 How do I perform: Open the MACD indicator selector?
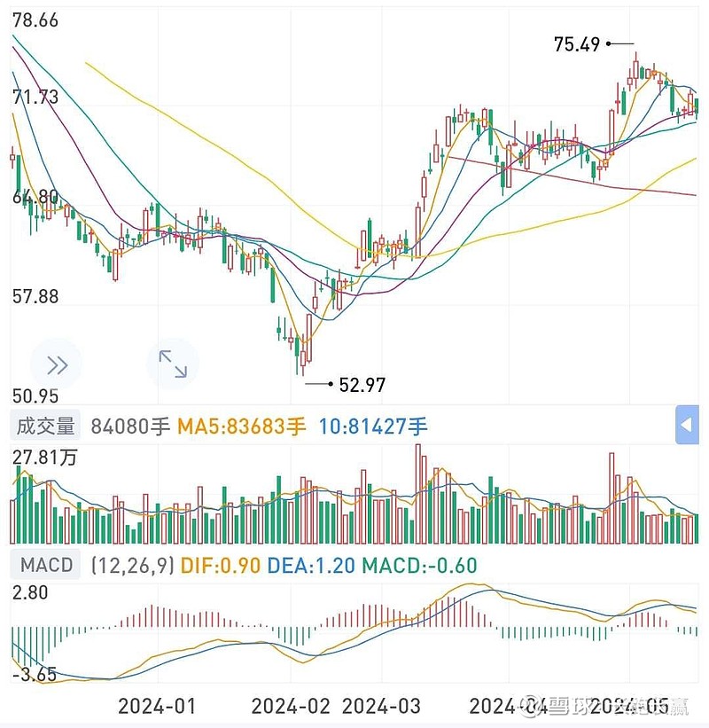pos(47,565)
